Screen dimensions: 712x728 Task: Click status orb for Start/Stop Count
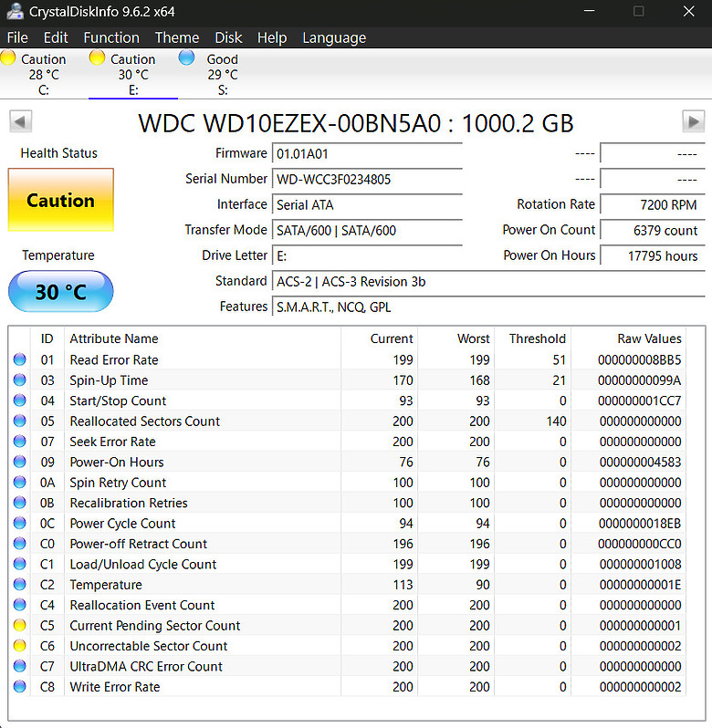pyautogui.click(x=19, y=400)
